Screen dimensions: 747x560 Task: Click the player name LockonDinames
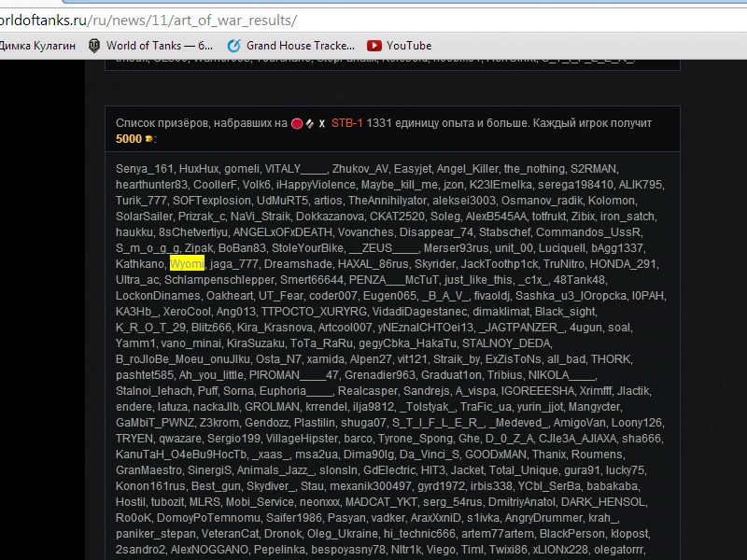click(158, 296)
